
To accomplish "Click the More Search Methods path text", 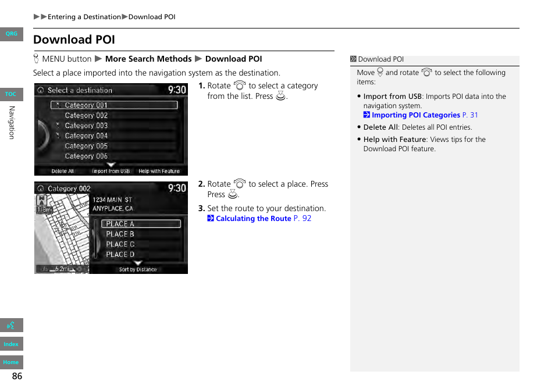I will coord(148,59).
